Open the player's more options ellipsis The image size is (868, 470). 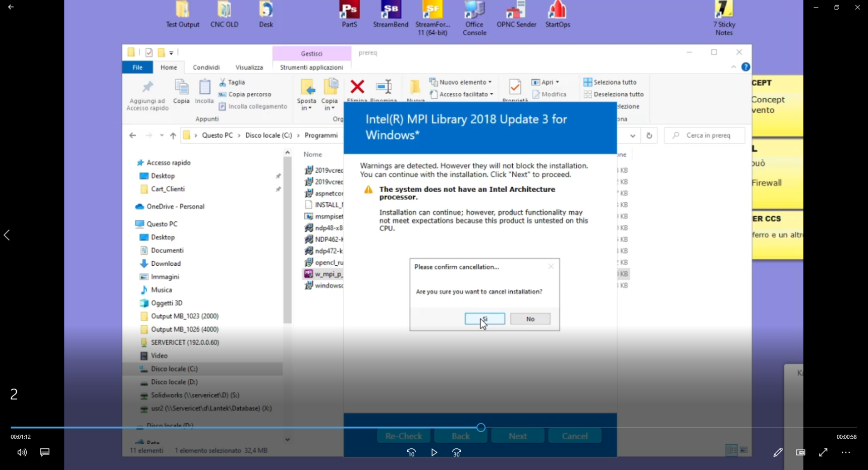click(846, 452)
